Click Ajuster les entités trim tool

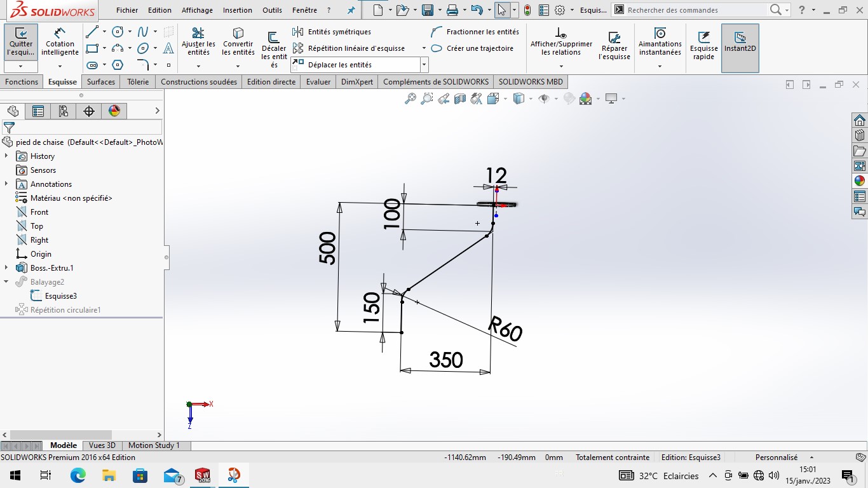click(198, 42)
